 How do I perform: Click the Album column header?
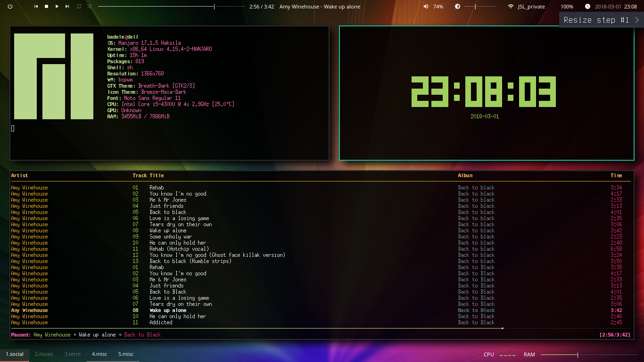[x=465, y=175]
